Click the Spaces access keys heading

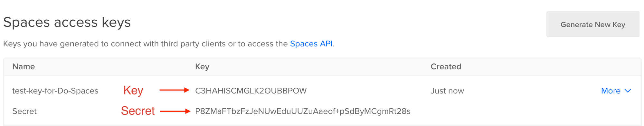(67, 22)
